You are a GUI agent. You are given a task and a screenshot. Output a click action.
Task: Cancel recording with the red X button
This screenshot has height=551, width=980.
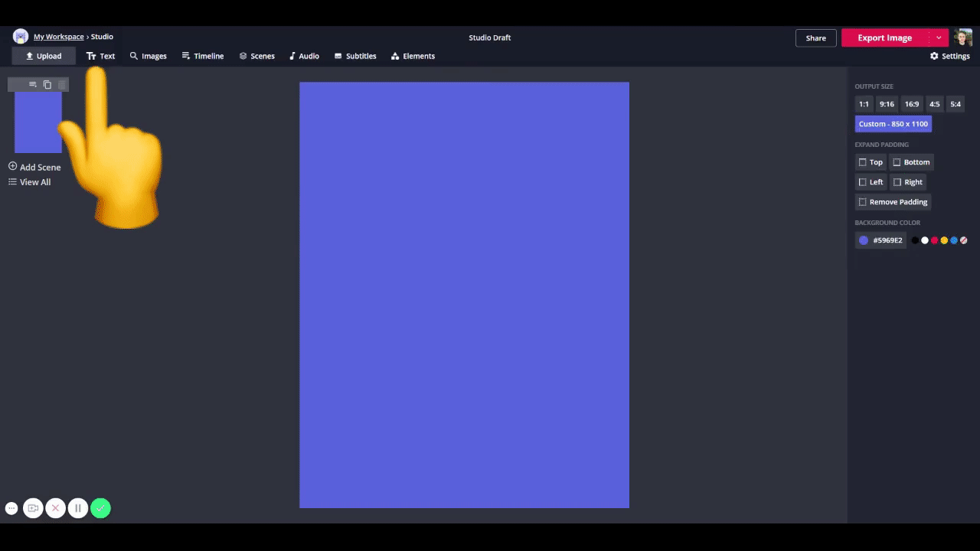[55, 508]
